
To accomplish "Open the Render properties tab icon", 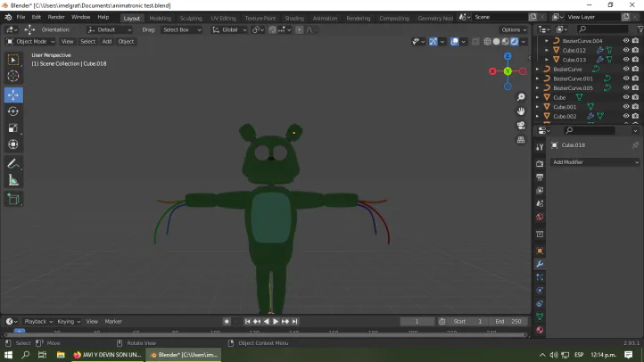I will coord(540,164).
